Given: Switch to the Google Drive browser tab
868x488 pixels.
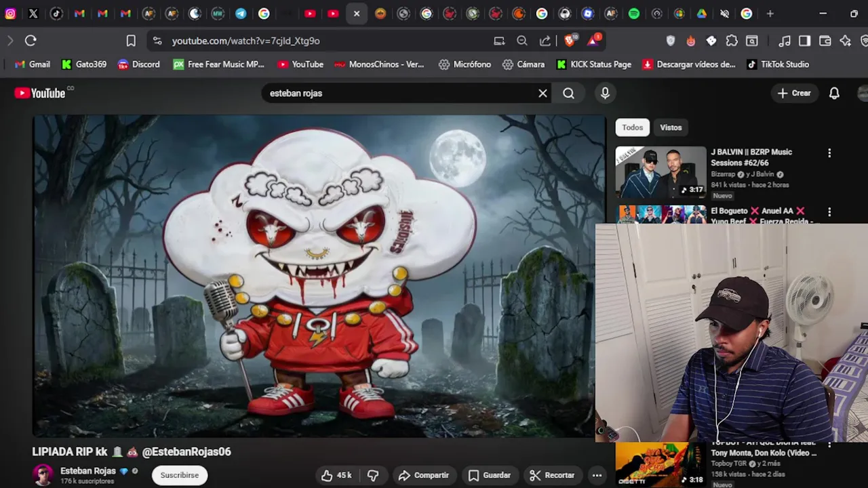Looking at the screenshot, I should point(701,14).
